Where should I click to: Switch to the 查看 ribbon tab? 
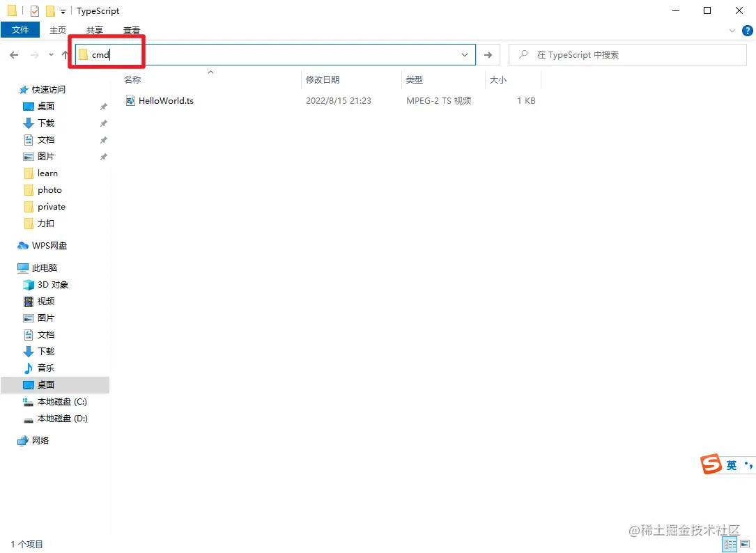pos(132,30)
